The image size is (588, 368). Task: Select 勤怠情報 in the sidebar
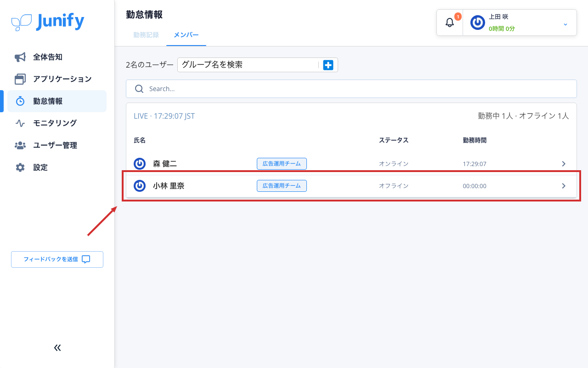57,101
